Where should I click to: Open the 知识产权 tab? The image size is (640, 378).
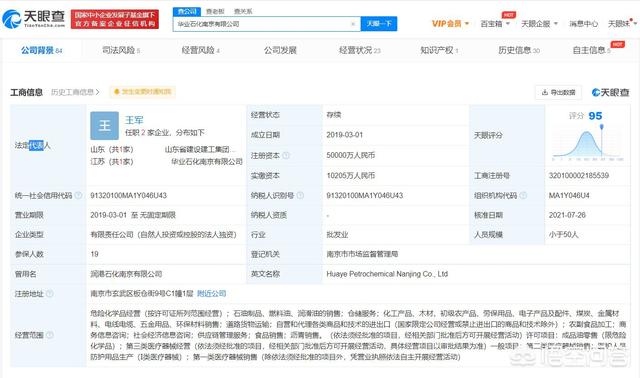[x=439, y=50]
